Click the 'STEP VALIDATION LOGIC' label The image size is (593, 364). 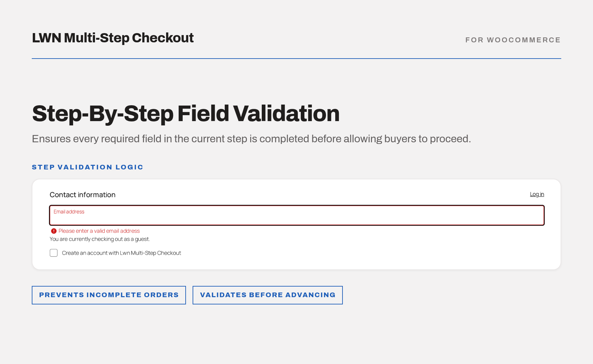click(87, 167)
